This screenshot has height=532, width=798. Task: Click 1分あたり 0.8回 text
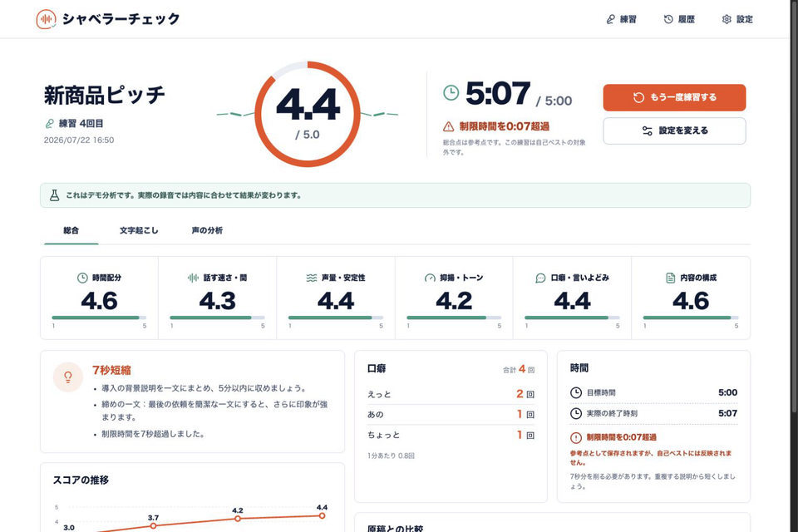[x=391, y=456]
